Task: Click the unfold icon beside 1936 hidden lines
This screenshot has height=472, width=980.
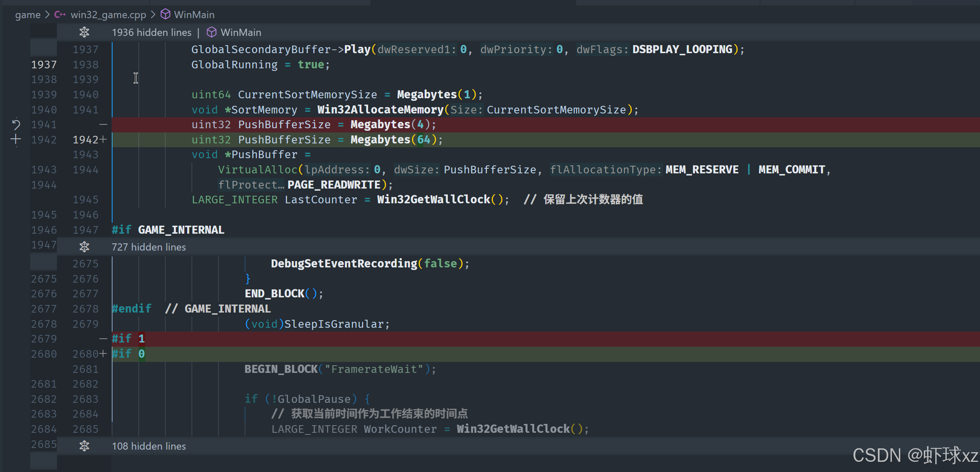Action: (x=84, y=32)
